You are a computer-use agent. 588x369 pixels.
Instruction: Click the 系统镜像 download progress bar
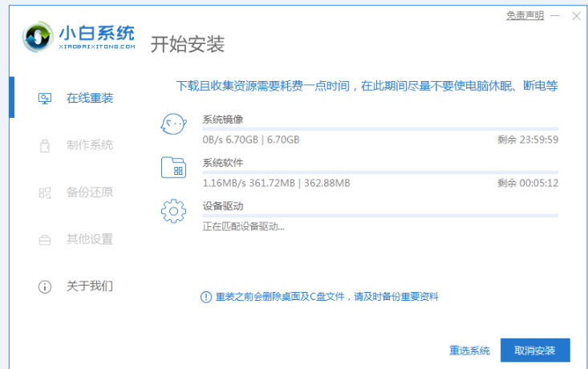[x=380, y=128]
